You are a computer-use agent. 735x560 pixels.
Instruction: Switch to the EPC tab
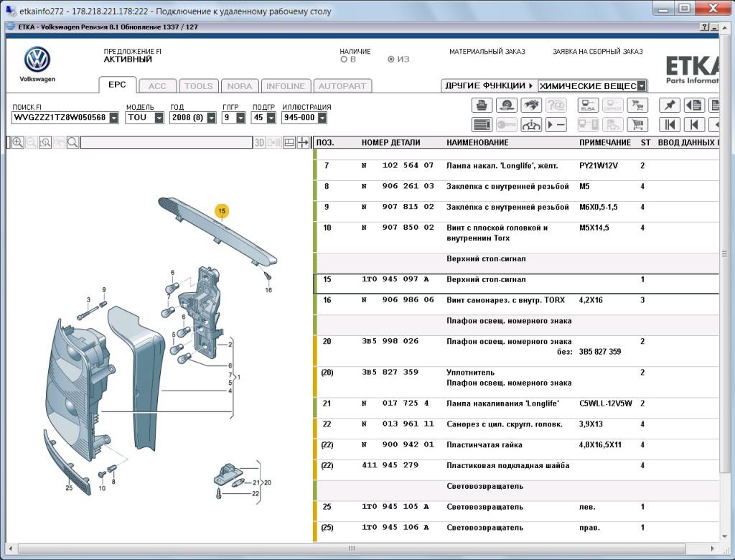point(117,85)
